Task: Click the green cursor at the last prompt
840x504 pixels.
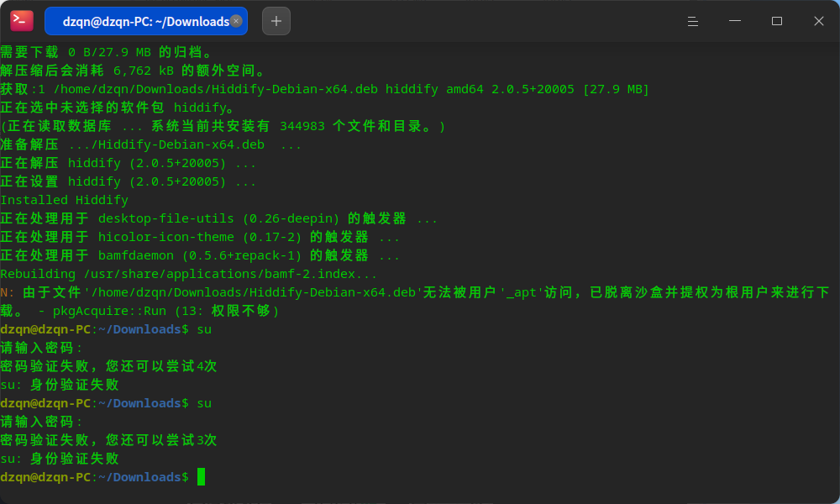Action: click(201, 476)
